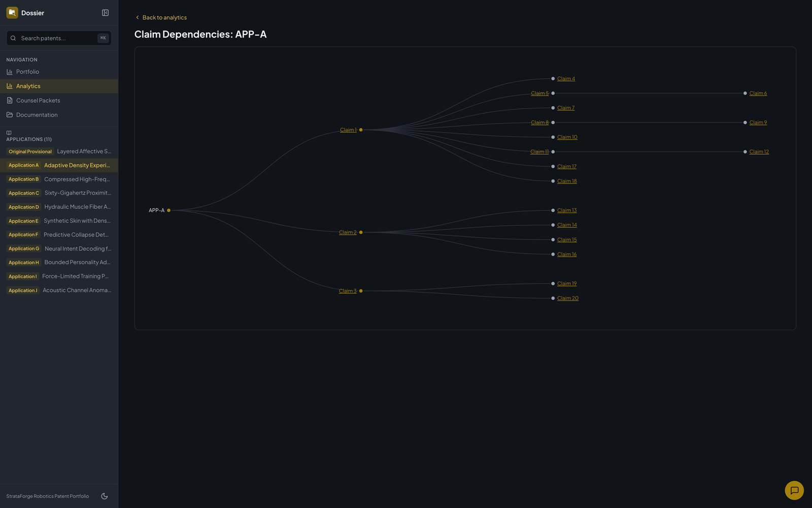The image size is (812, 508).
Task: Open Claim 13 link
Action: [567, 210]
